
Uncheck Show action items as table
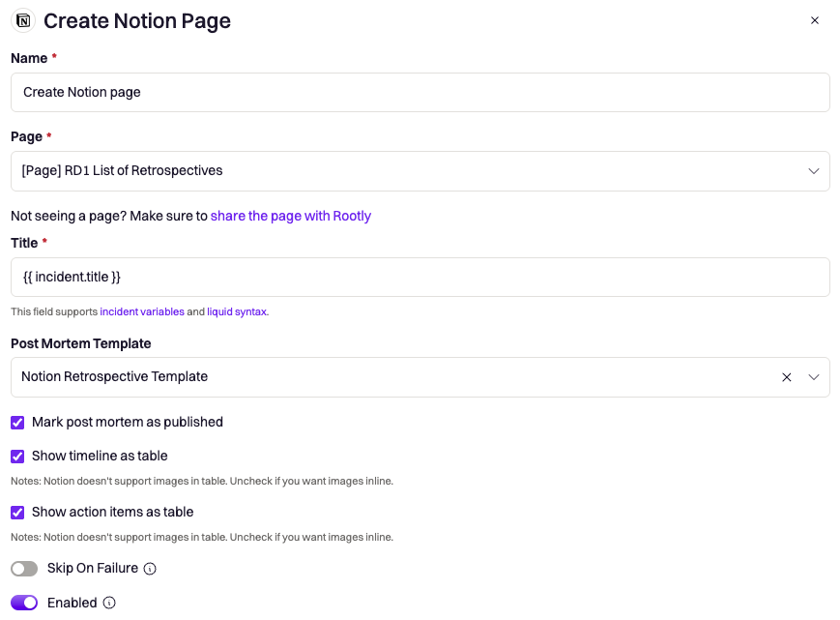pyautogui.click(x=17, y=513)
